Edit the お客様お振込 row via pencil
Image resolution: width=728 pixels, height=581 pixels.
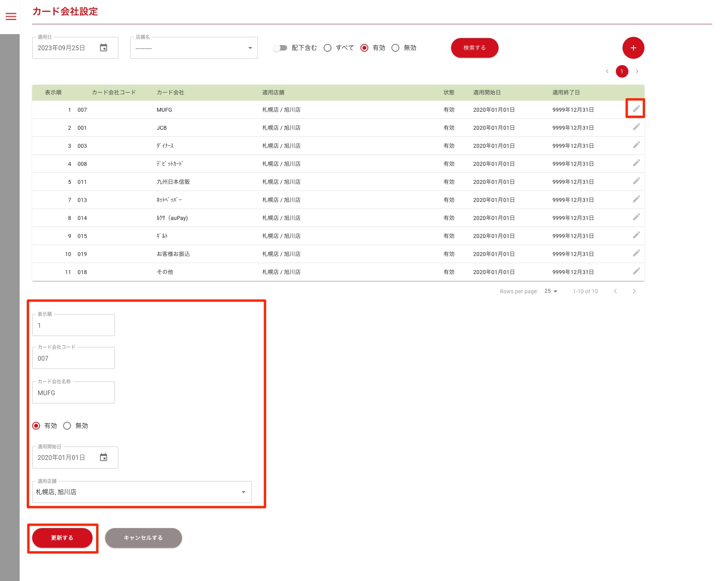click(636, 253)
